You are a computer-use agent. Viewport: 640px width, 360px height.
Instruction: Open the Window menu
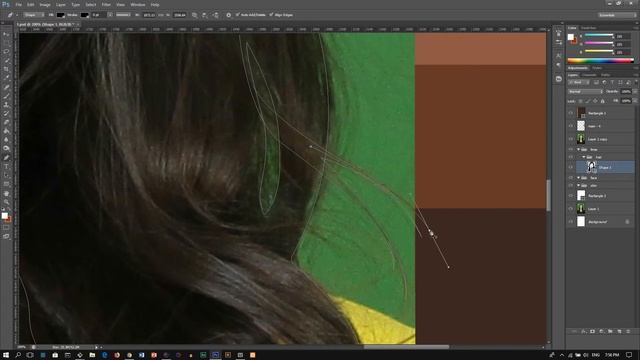pyautogui.click(x=138, y=4)
